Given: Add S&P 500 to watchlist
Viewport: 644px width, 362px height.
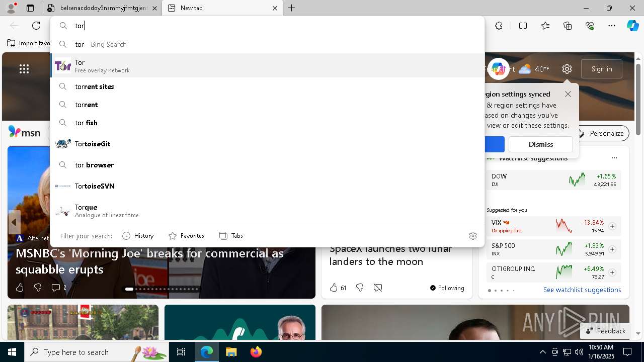Looking at the screenshot, I should tap(612, 249).
